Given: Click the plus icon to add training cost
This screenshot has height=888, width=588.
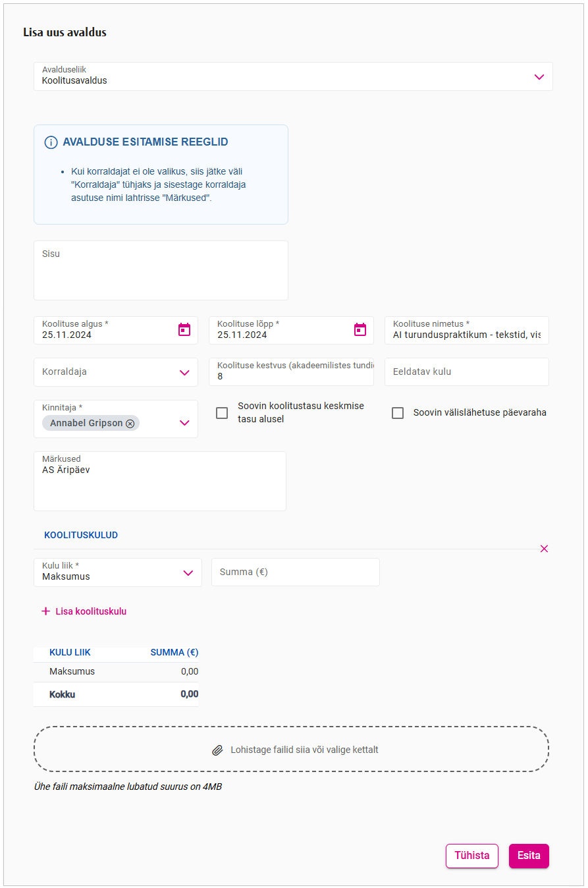Looking at the screenshot, I should [45, 611].
